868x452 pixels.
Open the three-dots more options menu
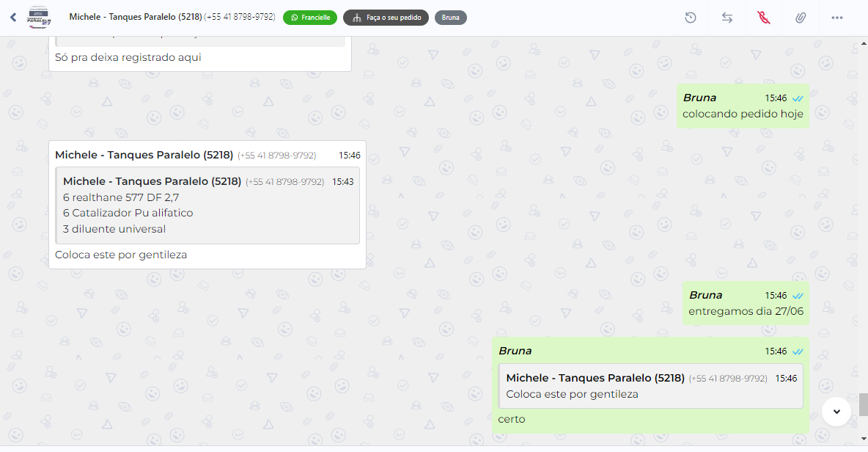pos(837,18)
